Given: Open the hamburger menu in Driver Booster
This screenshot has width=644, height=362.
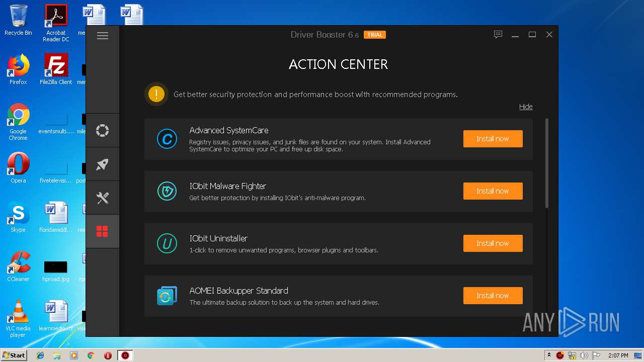Looking at the screenshot, I should pyautogui.click(x=103, y=36).
